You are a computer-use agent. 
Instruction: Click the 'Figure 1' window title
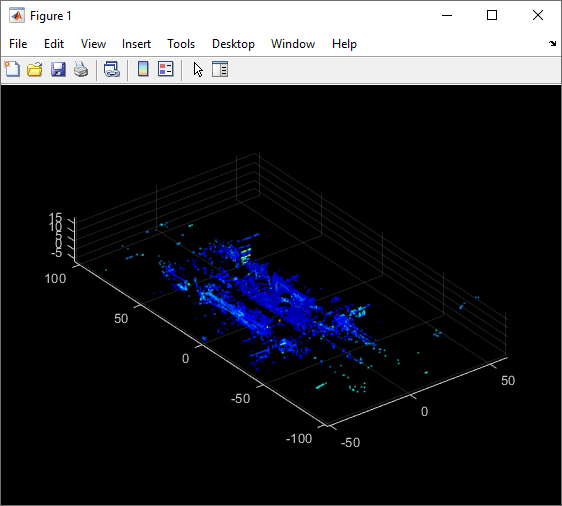(51, 16)
